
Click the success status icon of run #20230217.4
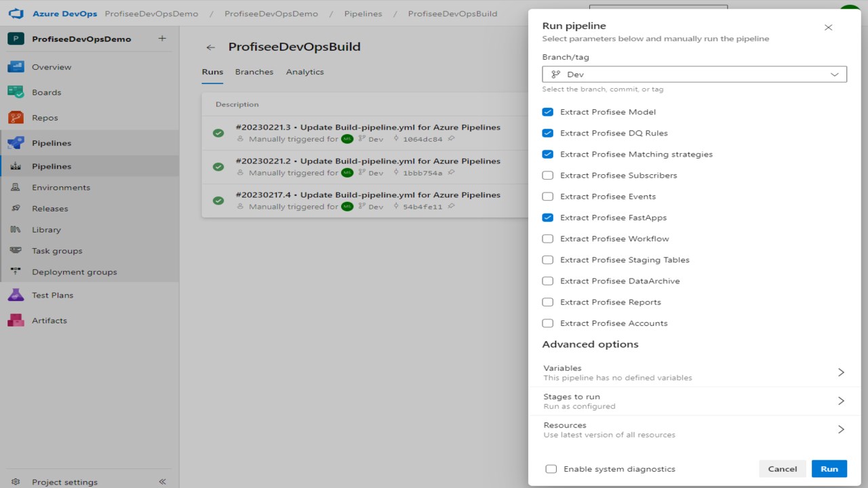(218, 201)
